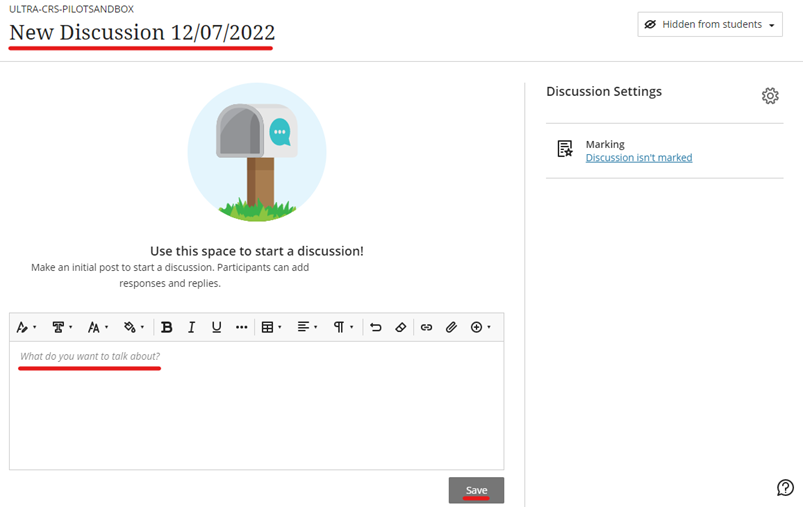Expand the font family dropdown arrow
Viewport: 803px width, 507px height.
pos(71,327)
